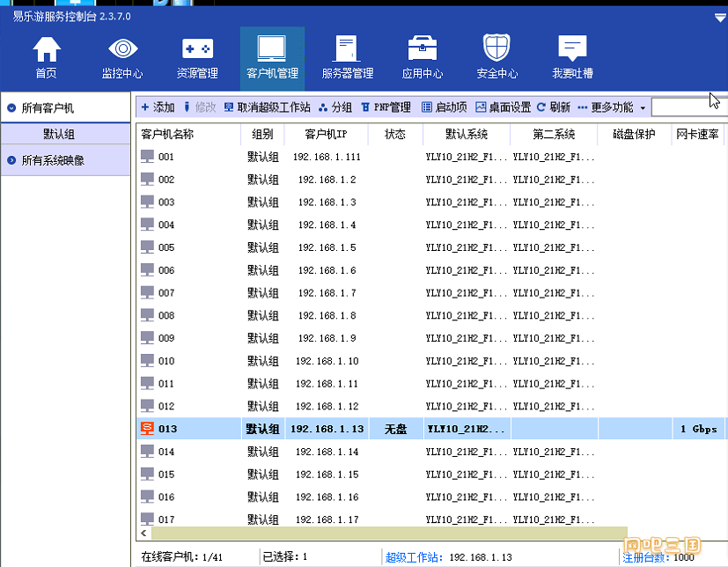Click the 修改 toolbar button
The image size is (728, 567).
click(200, 107)
